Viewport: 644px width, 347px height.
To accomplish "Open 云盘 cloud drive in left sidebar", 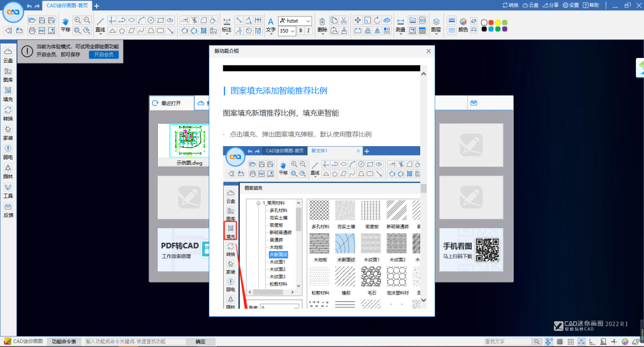I will point(8,54).
